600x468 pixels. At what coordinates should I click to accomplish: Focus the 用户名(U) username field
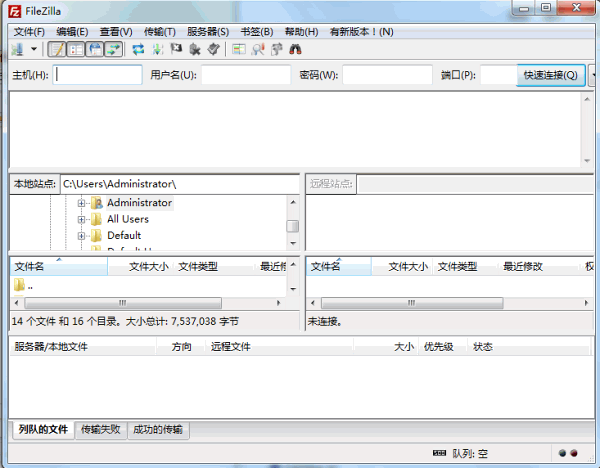pos(246,75)
